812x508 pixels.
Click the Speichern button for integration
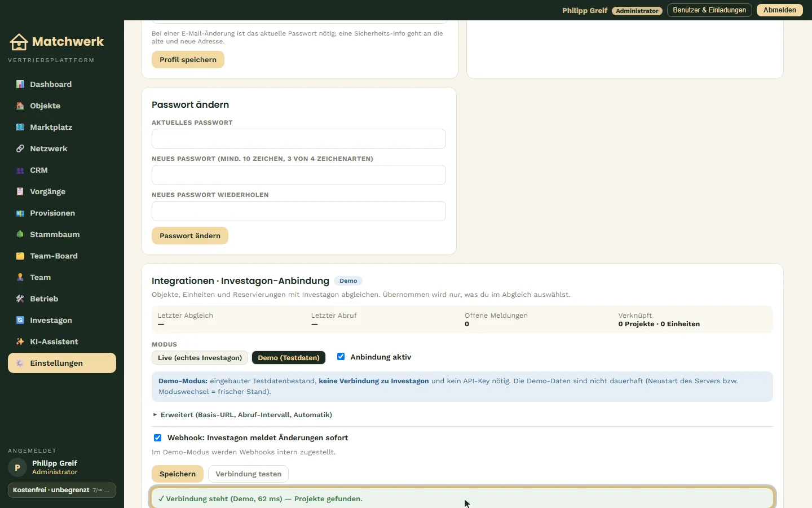tap(178, 474)
